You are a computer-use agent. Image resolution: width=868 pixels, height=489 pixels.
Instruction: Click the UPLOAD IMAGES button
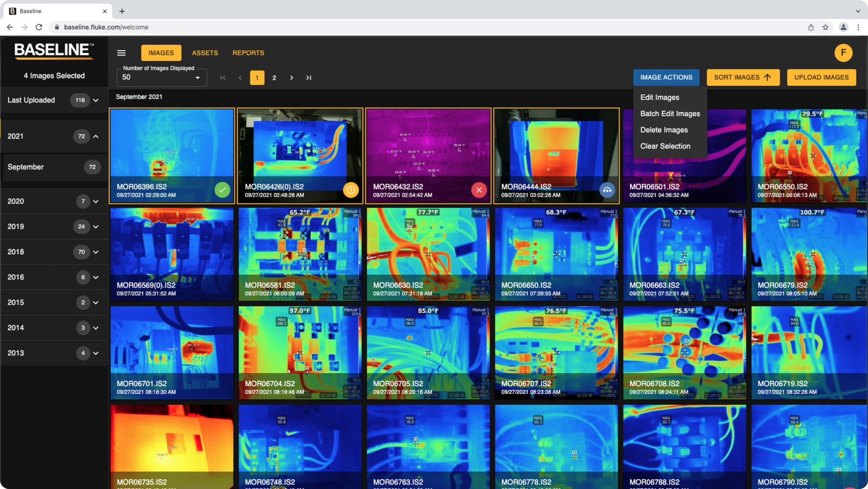821,77
